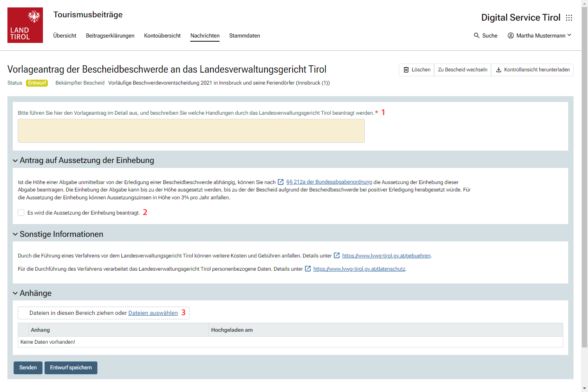The image size is (588, 392).
Task: Click the Land Tirol logo
Action: coord(25,25)
